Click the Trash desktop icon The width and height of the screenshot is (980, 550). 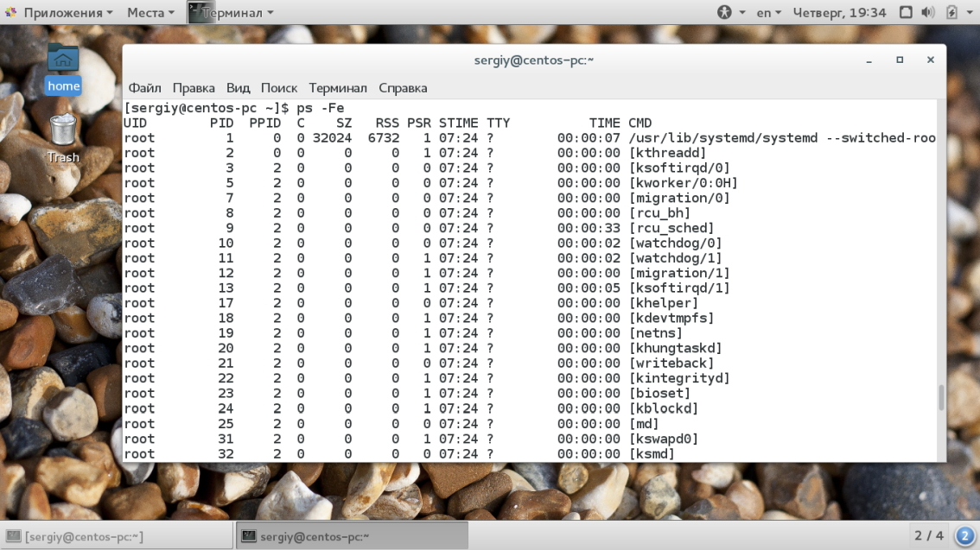(x=63, y=138)
